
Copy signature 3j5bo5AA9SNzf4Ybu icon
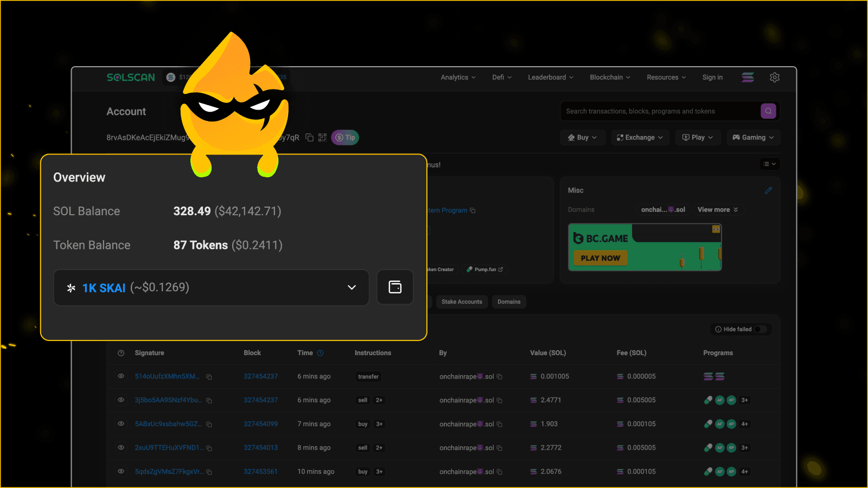[209, 401]
